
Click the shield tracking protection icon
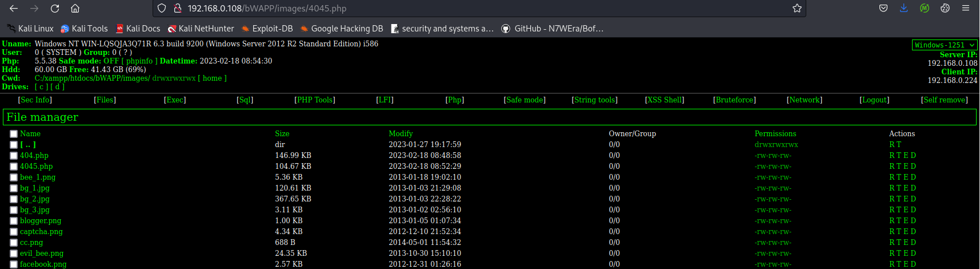pyautogui.click(x=162, y=9)
